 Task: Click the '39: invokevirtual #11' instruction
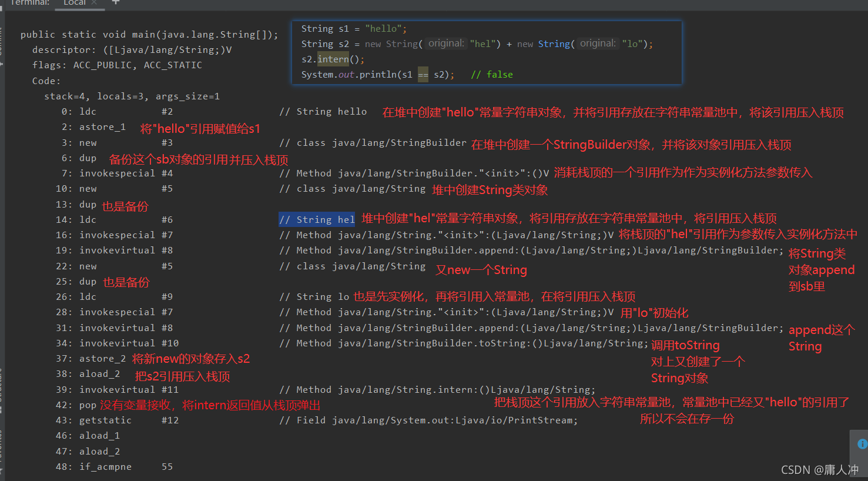point(117,390)
